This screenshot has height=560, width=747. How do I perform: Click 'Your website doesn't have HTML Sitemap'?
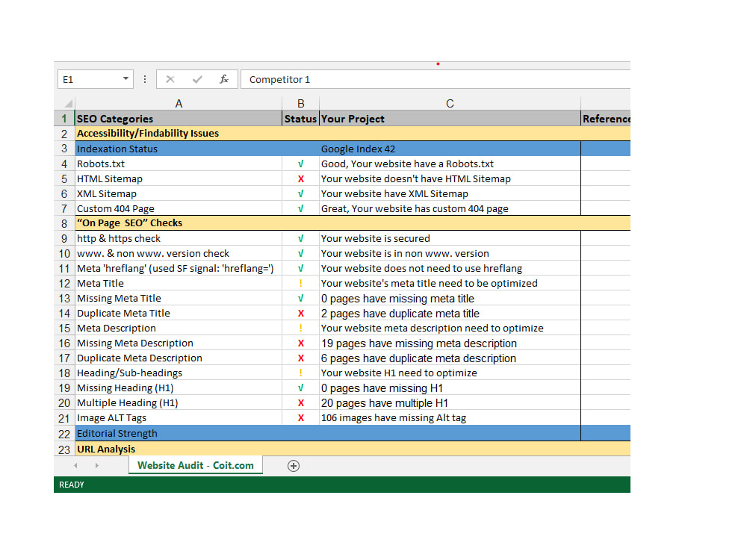(x=450, y=178)
